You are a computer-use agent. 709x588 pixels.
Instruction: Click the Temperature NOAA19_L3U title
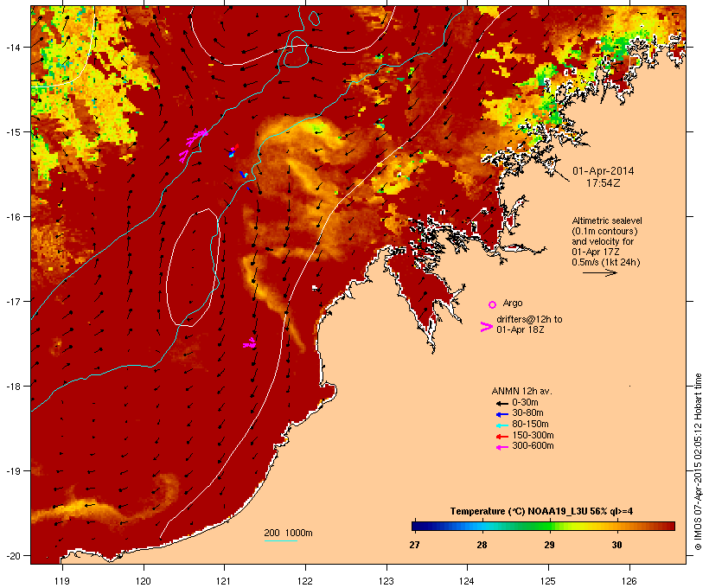[x=541, y=512]
